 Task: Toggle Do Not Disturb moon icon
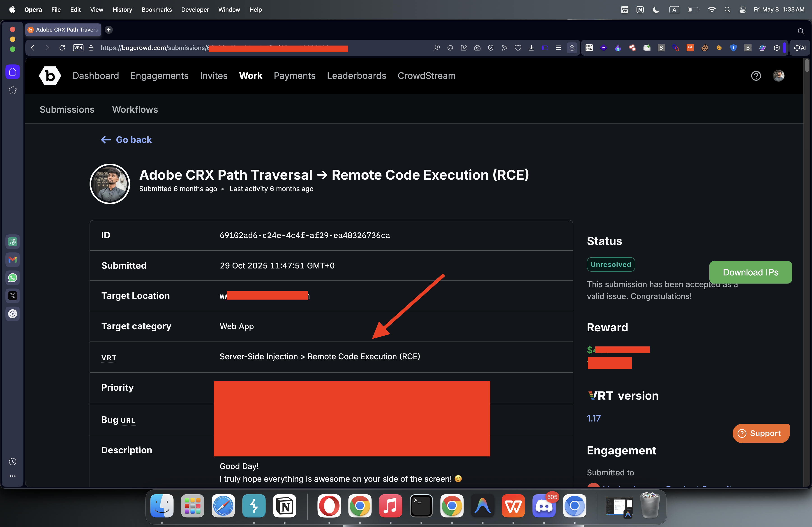coord(656,9)
